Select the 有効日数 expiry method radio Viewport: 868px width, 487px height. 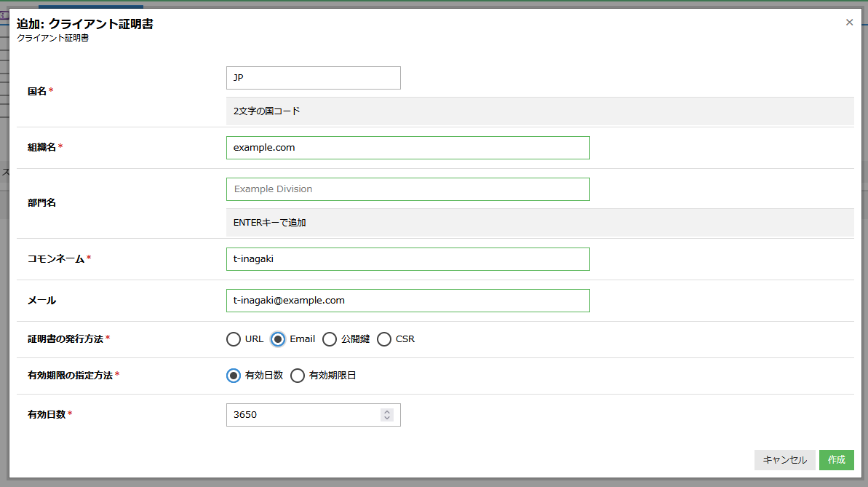click(x=234, y=376)
